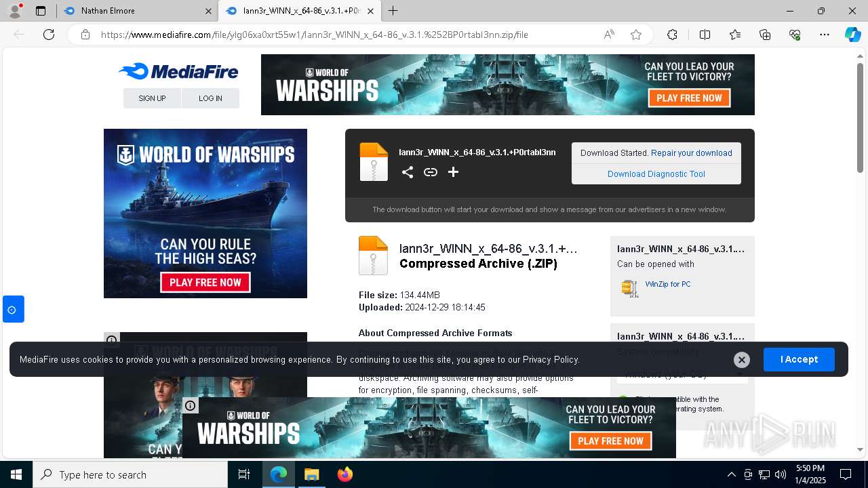
Task: Open File Explorer from the taskbar
Action: (311, 474)
